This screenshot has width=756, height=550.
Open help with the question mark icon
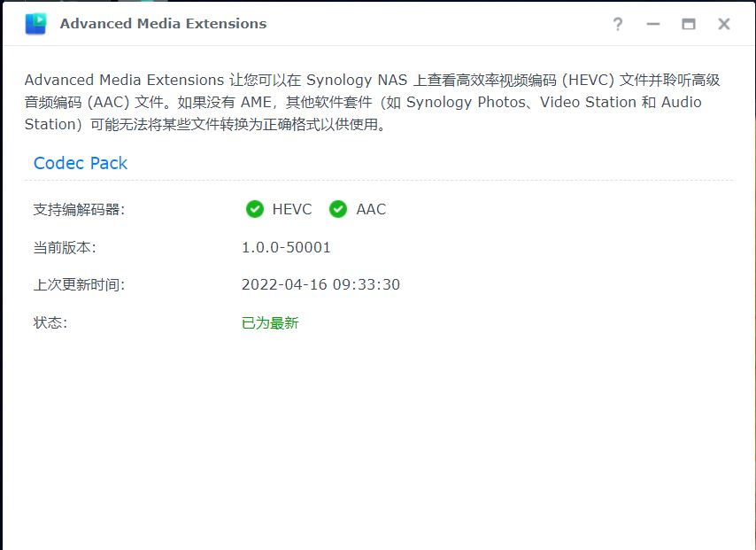coord(618,24)
